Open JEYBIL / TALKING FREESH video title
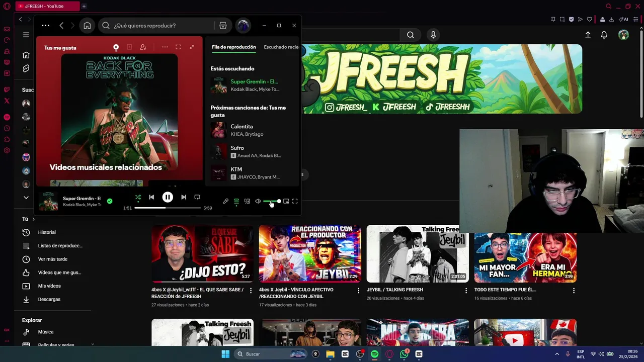 tap(395, 290)
